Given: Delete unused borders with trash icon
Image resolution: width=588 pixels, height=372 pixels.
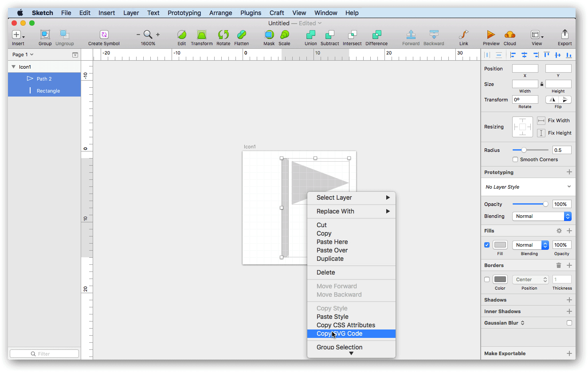Looking at the screenshot, I should coord(559,265).
